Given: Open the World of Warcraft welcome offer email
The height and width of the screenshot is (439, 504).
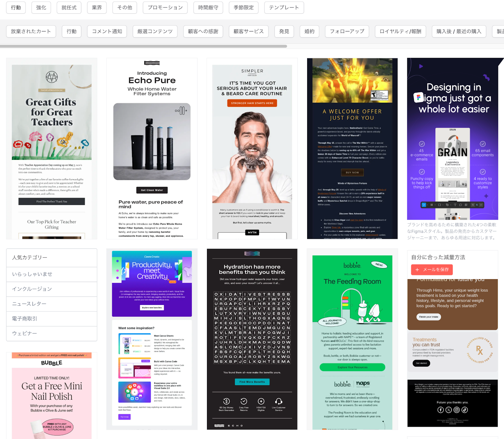Looking at the screenshot, I should pyautogui.click(x=352, y=149).
